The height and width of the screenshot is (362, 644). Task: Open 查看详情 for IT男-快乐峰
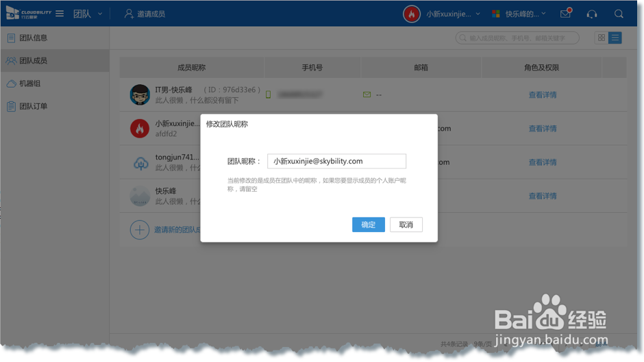543,95
